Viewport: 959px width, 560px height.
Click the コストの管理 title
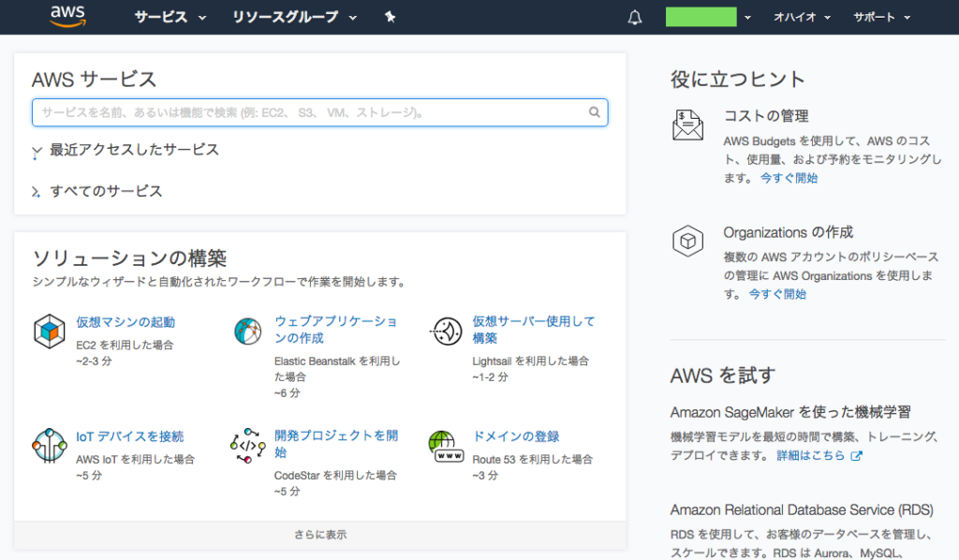coord(766,116)
